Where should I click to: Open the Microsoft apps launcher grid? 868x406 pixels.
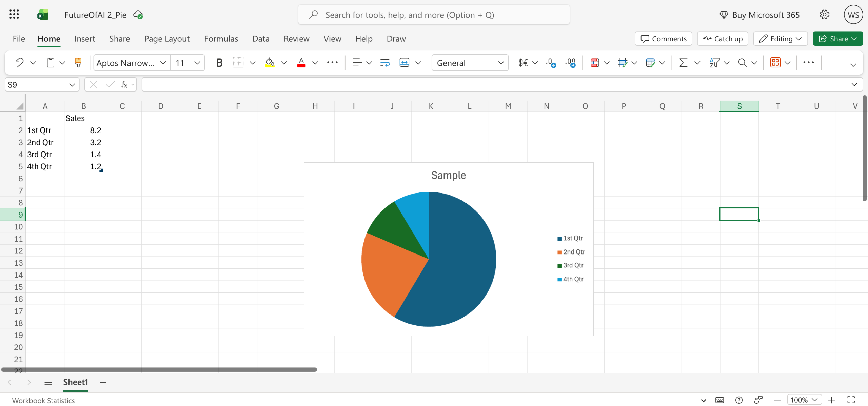(14, 15)
